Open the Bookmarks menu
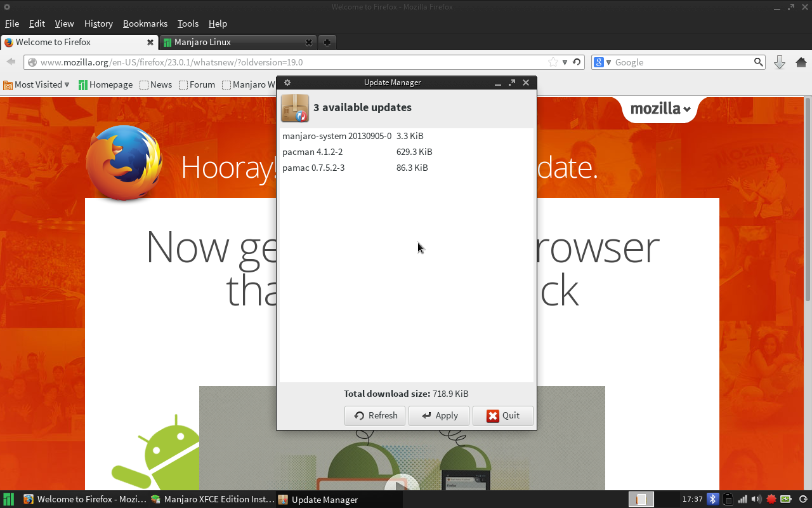 coord(145,23)
